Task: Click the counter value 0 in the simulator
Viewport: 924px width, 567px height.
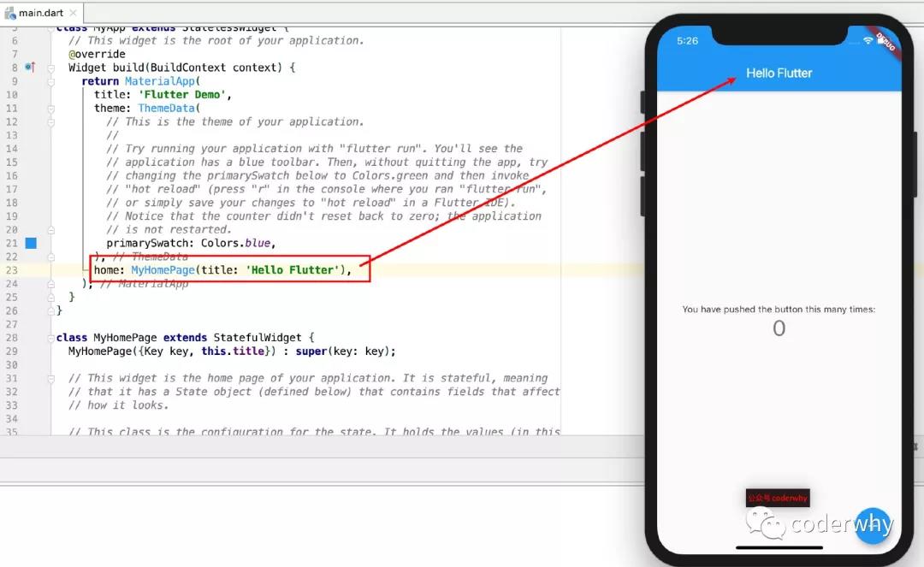Action: click(779, 328)
